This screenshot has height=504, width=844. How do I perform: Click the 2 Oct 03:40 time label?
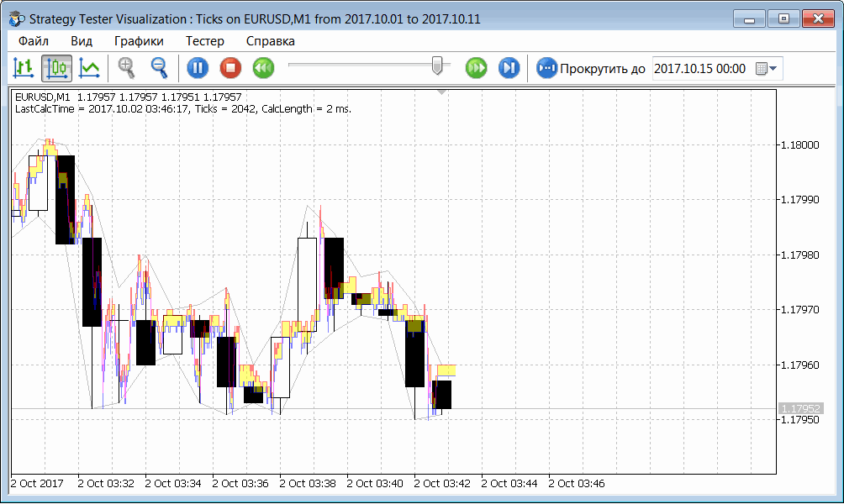(375, 484)
